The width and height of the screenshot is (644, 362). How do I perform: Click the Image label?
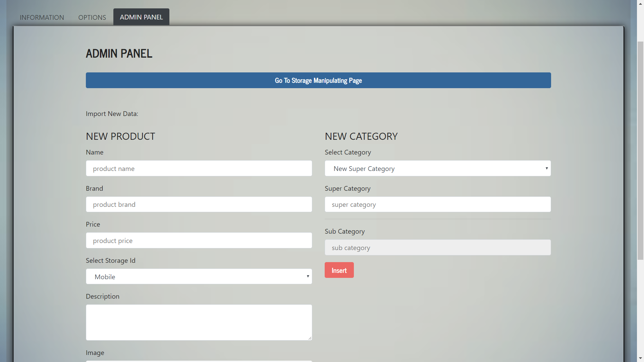(x=95, y=353)
